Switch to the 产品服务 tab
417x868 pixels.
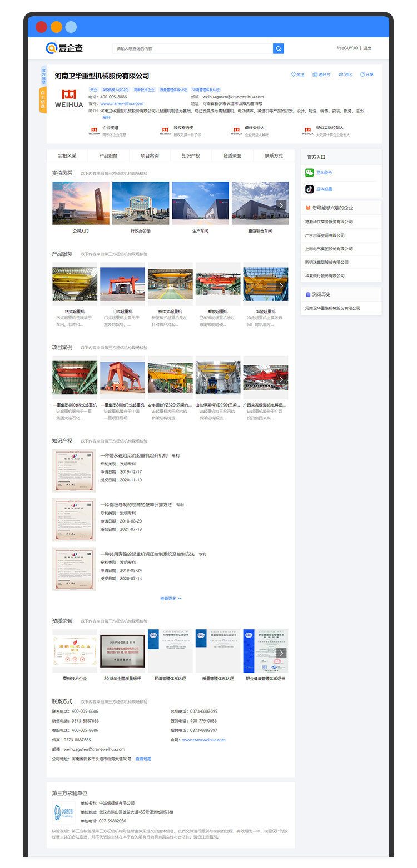(x=108, y=156)
